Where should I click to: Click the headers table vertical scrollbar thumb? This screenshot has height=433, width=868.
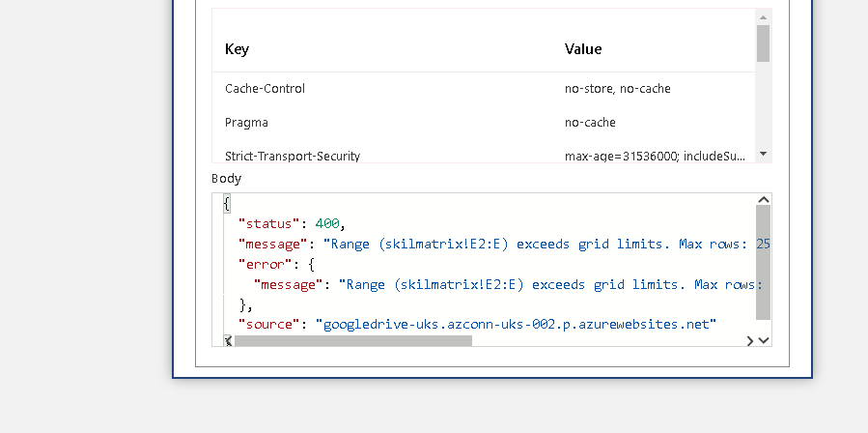[763, 43]
